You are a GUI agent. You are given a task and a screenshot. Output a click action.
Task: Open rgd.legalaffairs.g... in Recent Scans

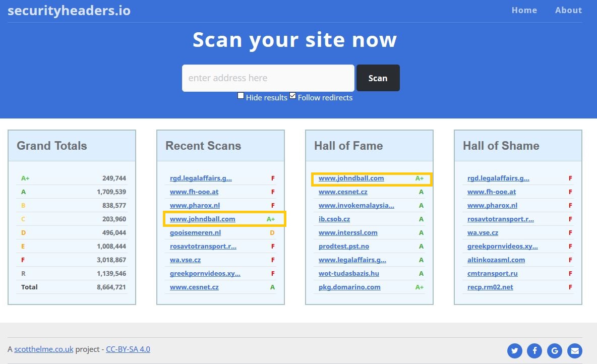(x=201, y=178)
